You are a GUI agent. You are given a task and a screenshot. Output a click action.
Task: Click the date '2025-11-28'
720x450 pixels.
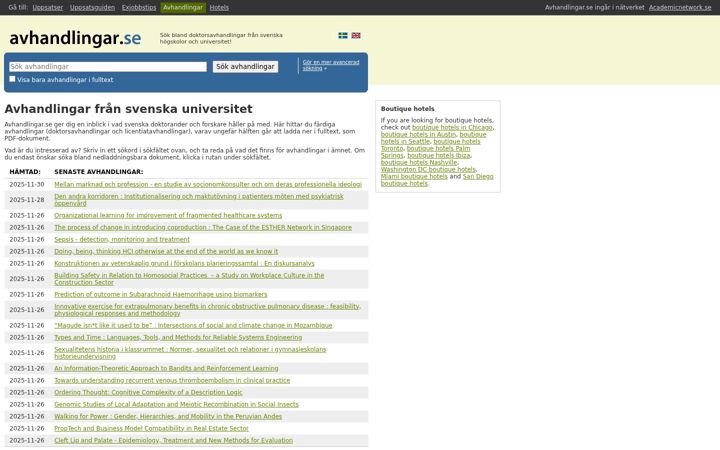[x=27, y=200]
